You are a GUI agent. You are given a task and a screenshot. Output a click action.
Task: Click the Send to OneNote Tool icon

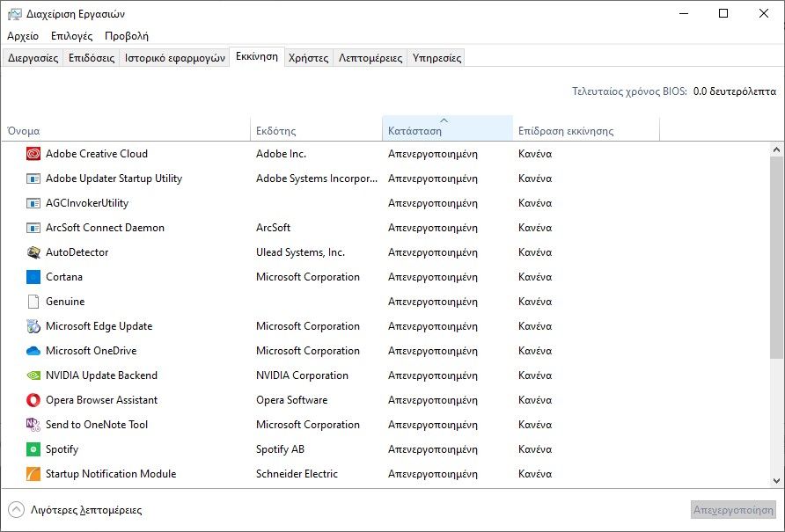coord(33,425)
